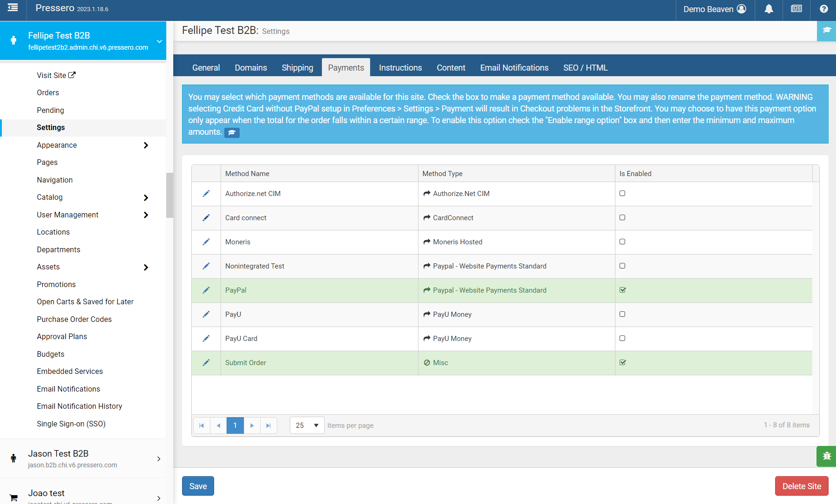
Task: Disable the Submit Order enabled checkbox
Action: [x=623, y=362]
